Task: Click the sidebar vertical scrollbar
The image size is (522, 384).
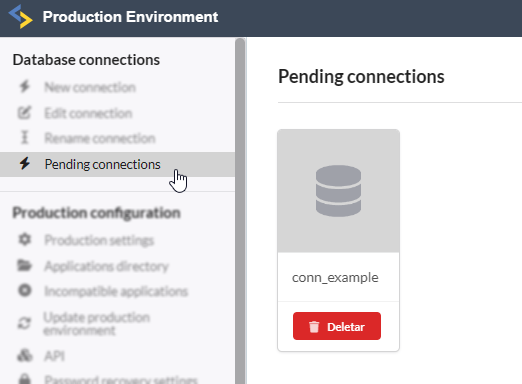Action: tap(240, 211)
